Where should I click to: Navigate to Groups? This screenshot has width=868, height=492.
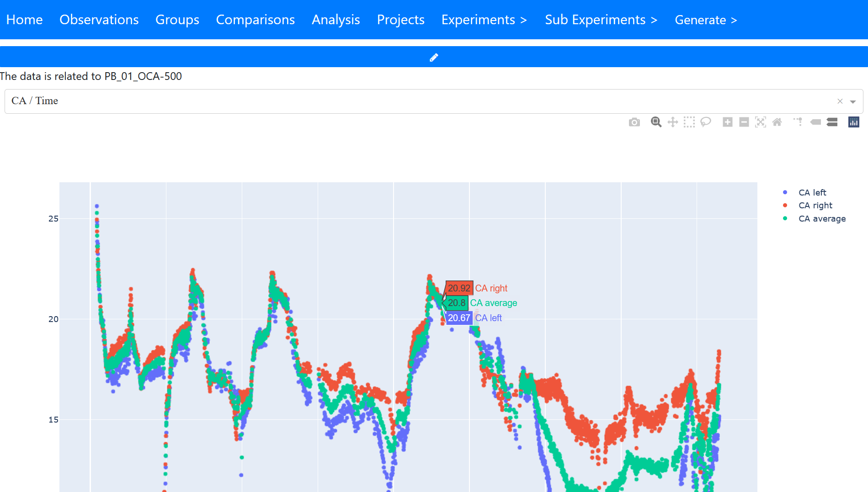(177, 20)
